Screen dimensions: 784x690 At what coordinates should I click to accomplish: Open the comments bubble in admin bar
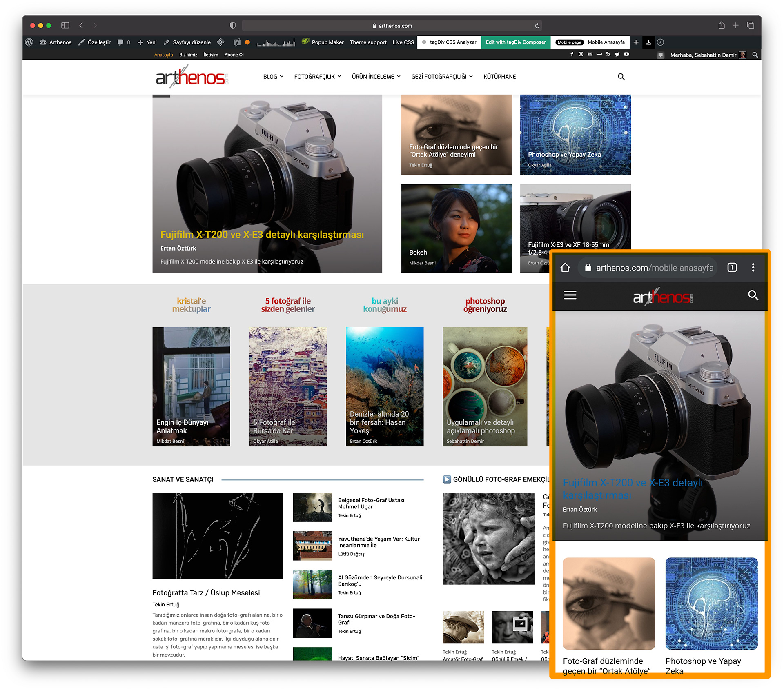pyautogui.click(x=124, y=42)
